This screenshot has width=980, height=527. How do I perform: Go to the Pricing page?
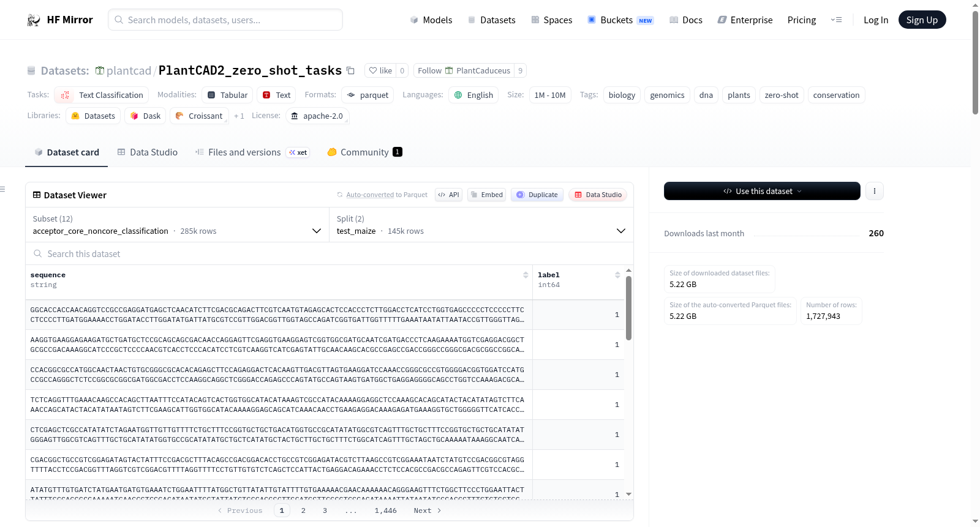(802, 20)
